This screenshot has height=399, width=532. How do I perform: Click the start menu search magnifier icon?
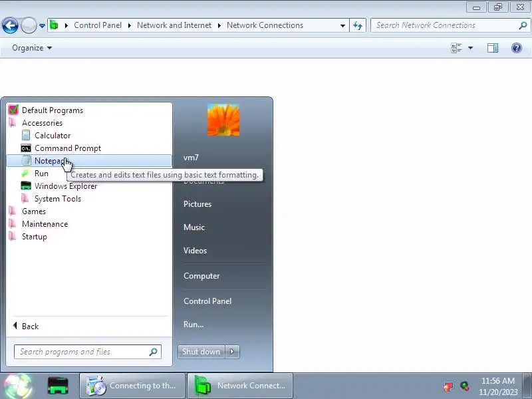click(154, 352)
